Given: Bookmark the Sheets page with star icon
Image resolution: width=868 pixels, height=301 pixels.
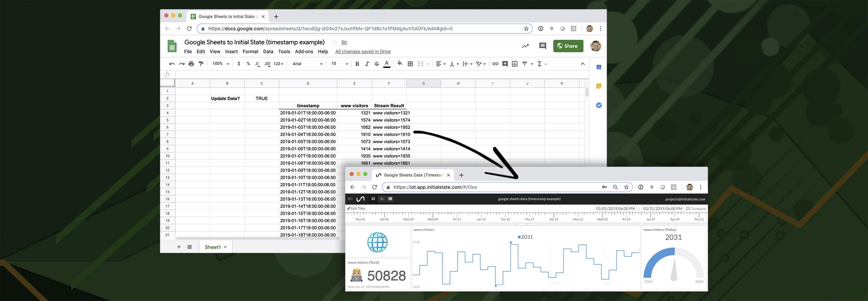Looking at the screenshot, I should pyautogui.click(x=526, y=29).
